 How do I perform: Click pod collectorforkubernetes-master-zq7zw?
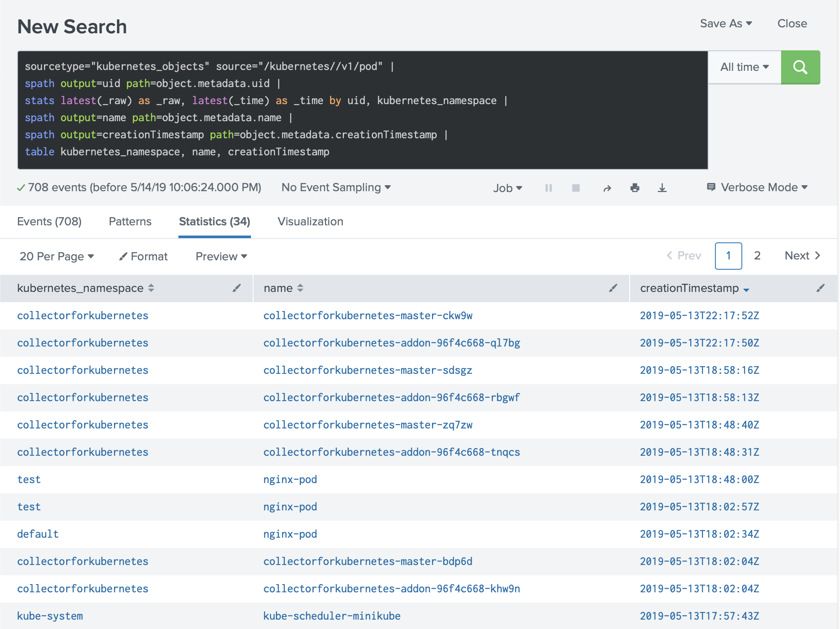pos(368,425)
